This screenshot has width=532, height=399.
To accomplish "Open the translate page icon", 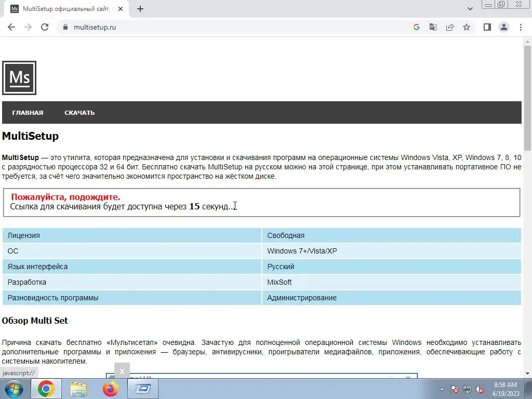I will pos(433,27).
